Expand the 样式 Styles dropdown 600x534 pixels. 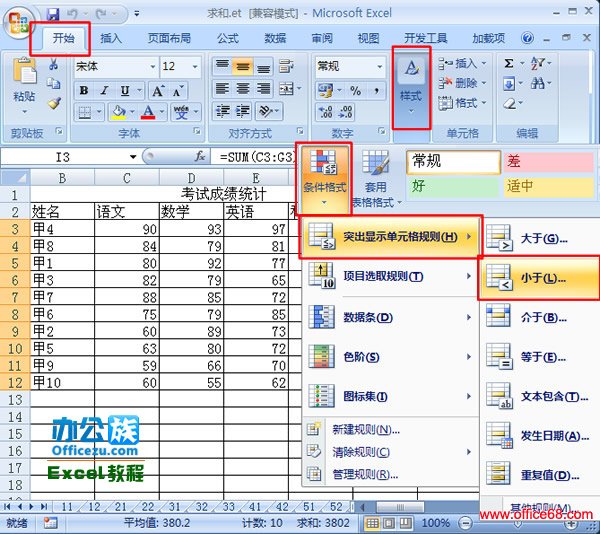(411, 88)
